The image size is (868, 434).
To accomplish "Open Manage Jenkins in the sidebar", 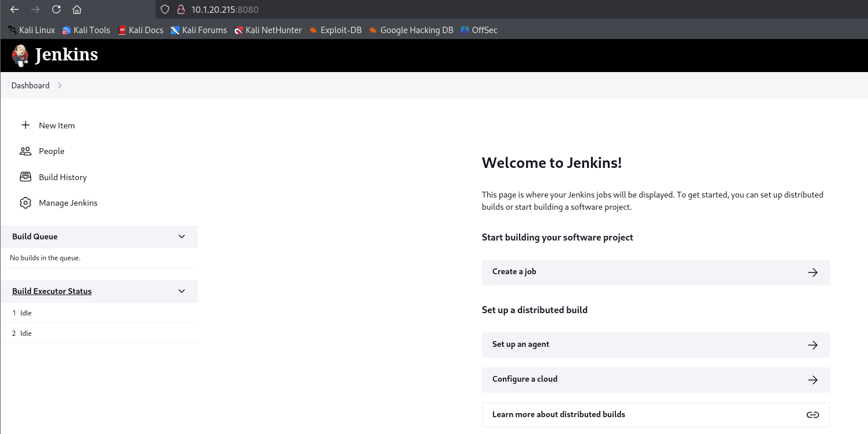I will [68, 203].
